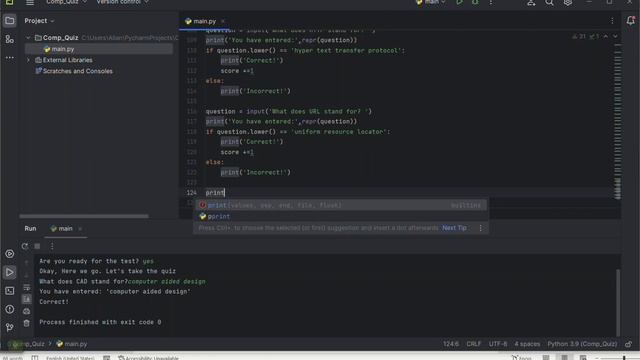
Task: Open Run panel more options
Action: (52, 246)
